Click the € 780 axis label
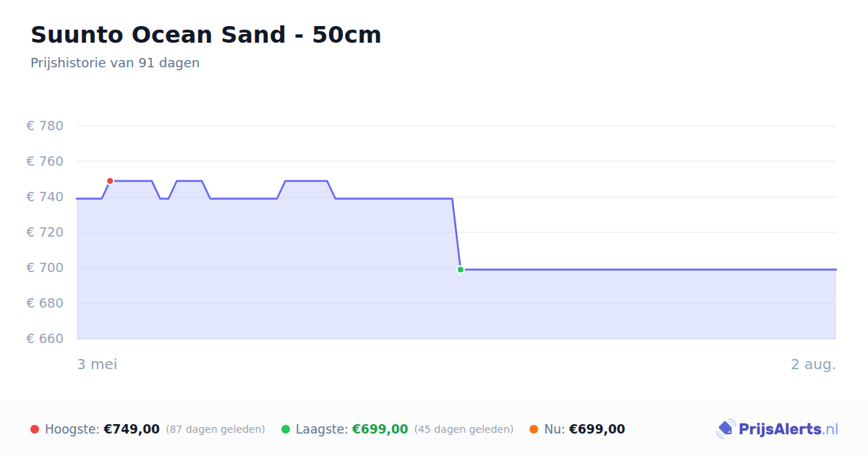This screenshot has width=868, height=456. coord(45,126)
